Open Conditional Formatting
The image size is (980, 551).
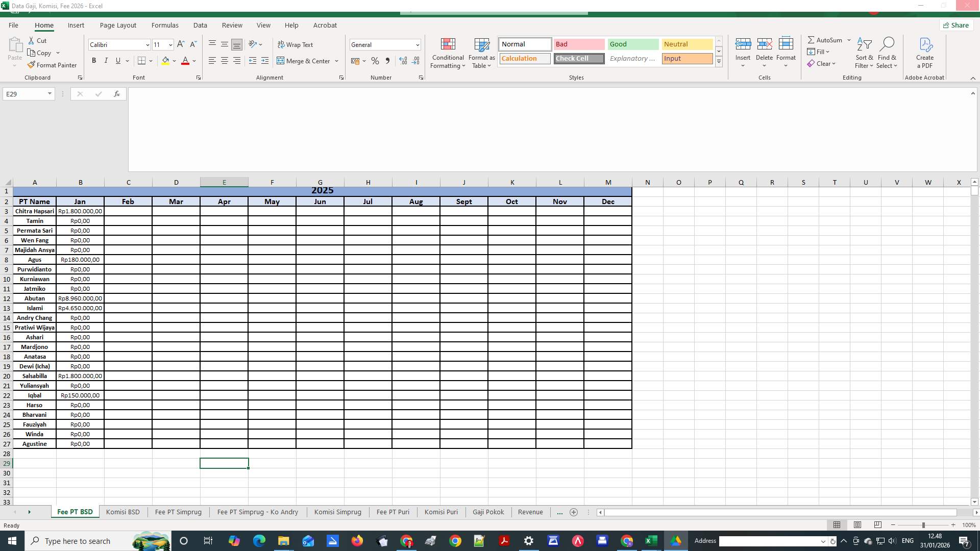click(x=448, y=53)
